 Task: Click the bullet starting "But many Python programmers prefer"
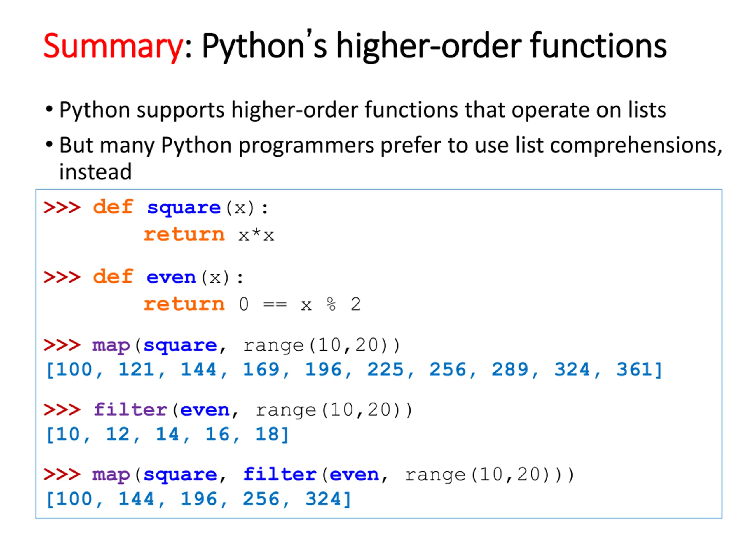click(391, 159)
